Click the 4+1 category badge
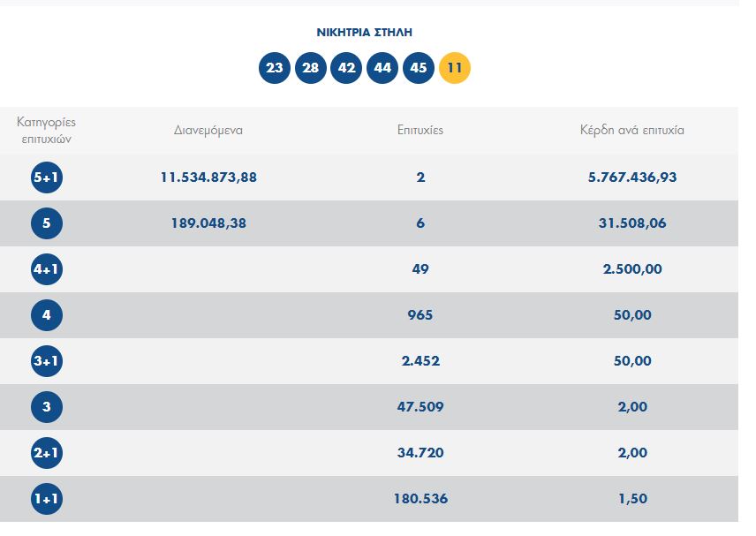This screenshot has height=536, width=756. (47, 269)
